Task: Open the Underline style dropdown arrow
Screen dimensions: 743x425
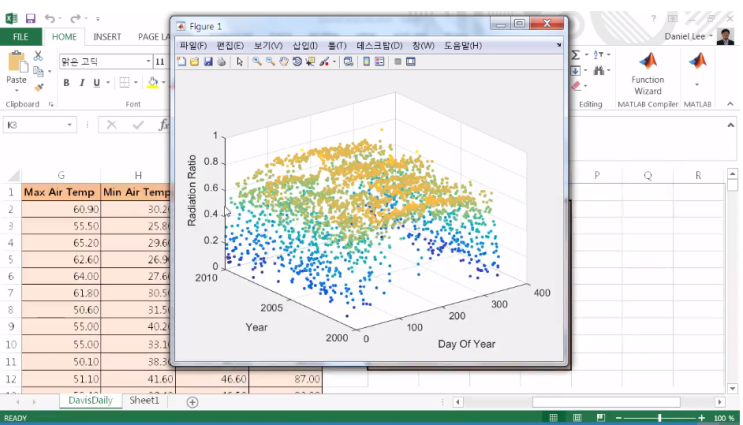Action: (108, 83)
